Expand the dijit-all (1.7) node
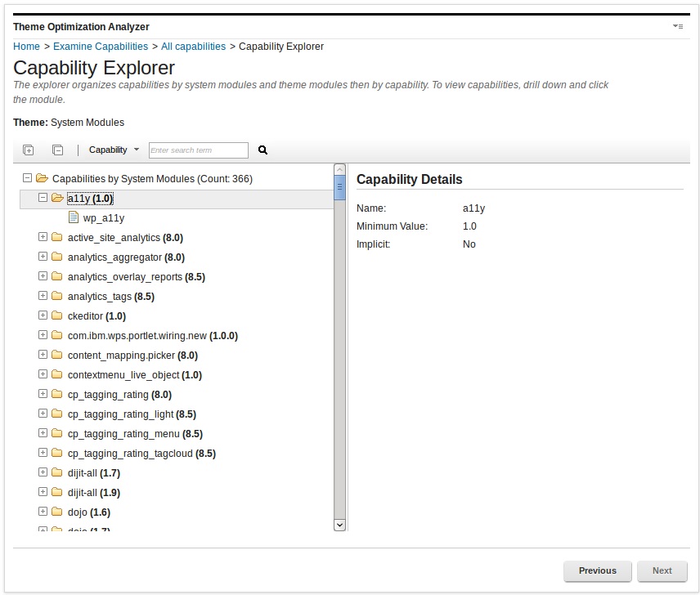The width and height of the screenshot is (700, 595). pyautogui.click(x=43, y=472)
